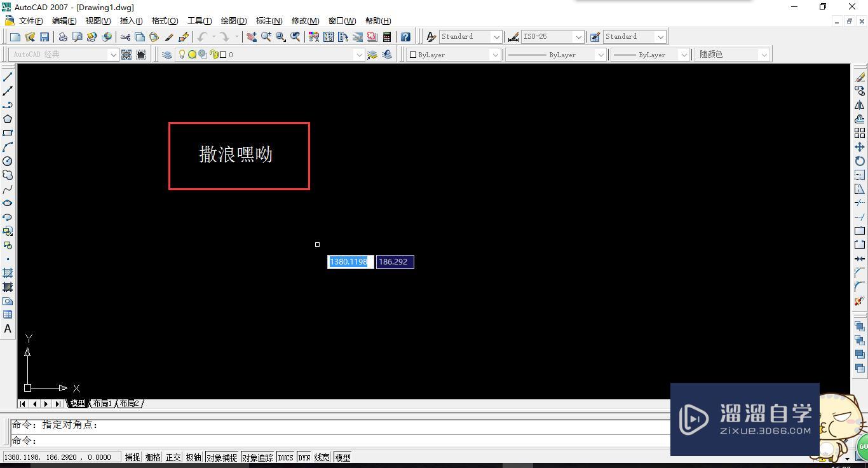Viewport: 868px width, 468px height.
Task: Toggle 捕捉 snap mode
Action: pyautogui.click(x=132, y=457)
